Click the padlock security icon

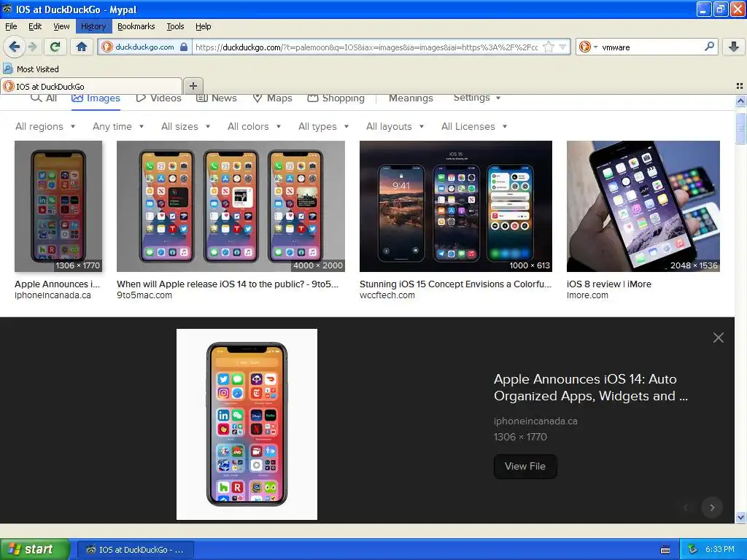[x=183, y=47]
